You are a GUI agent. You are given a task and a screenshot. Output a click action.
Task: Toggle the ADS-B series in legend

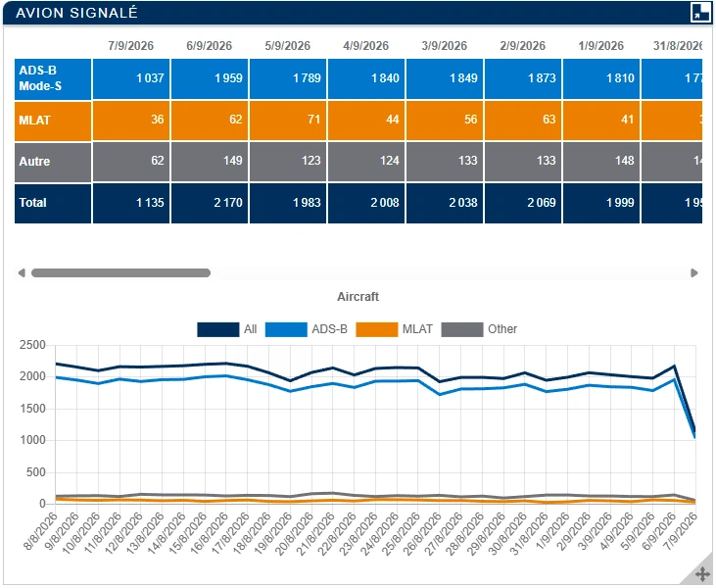[x=286, y=329]
